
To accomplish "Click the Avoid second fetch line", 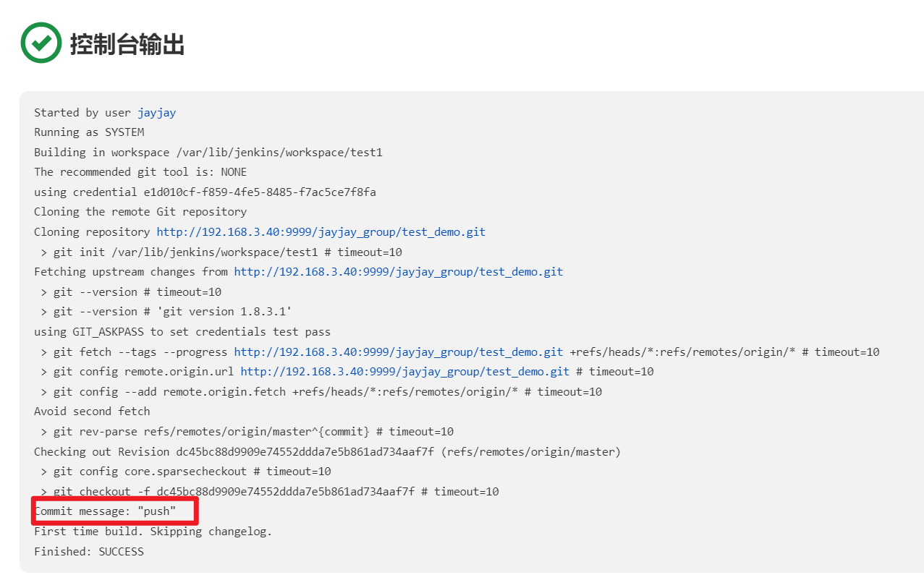I will tap(92, 412).
